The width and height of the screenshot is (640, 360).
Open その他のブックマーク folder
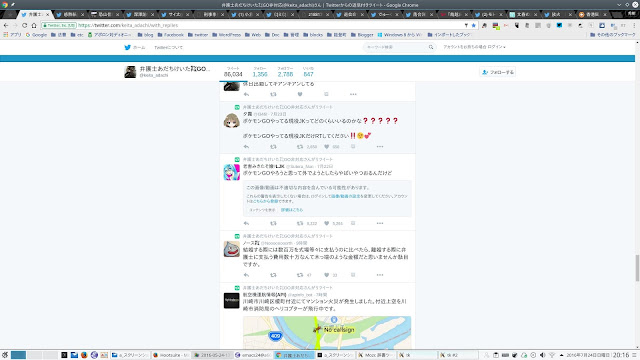[x=613, y=35]
